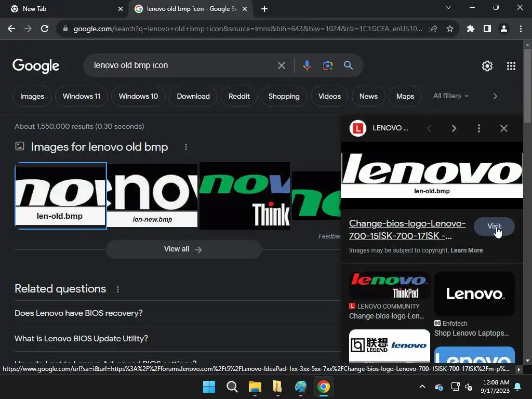Switch to Videos results
532x399 pixels.
[329, 96]
